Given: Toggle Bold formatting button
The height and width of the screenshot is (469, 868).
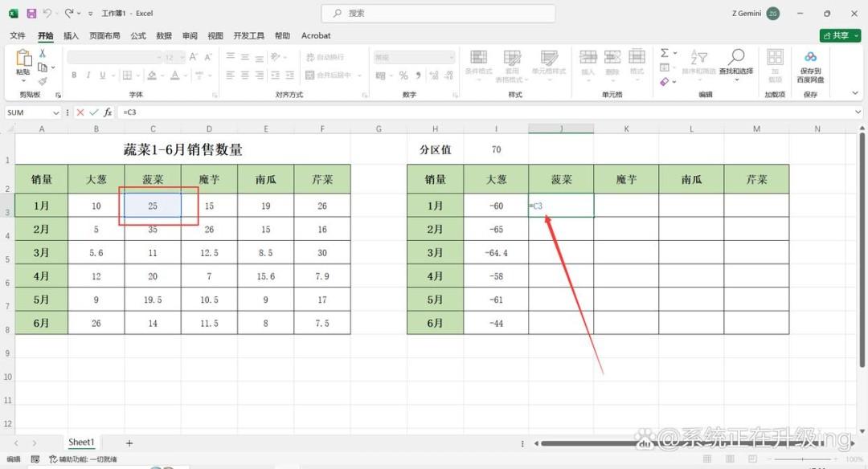Looking at the screenshot, I should (x=74, y=75).
